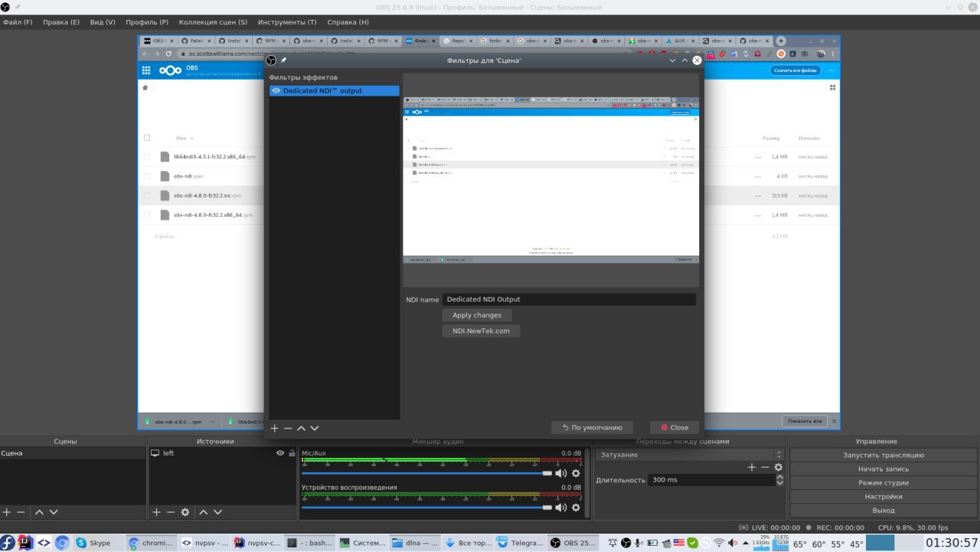Move filter down in filters list
Viewport: 980px width, 552px height.
tap(314, 428)
